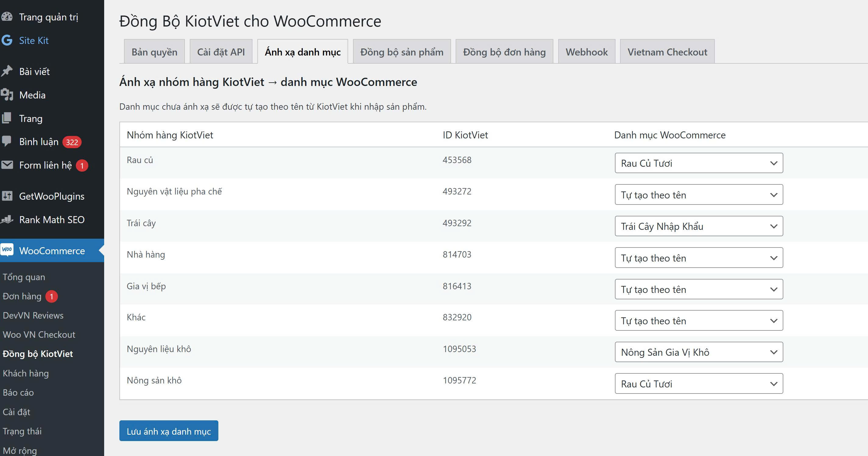Click the Trang pages icon
The image size is (868, 456).
(x=7, y=118)
